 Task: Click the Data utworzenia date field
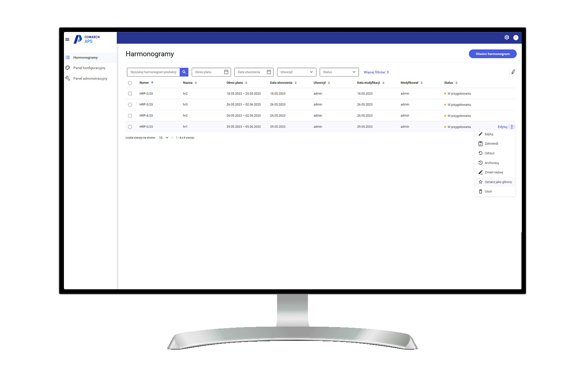tap(254, 72)
